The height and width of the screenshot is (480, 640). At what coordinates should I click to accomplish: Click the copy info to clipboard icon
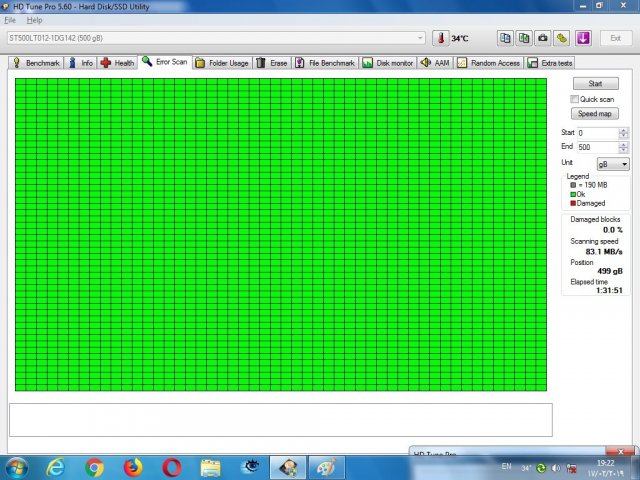pyautogui.click(x=505, y=38)
